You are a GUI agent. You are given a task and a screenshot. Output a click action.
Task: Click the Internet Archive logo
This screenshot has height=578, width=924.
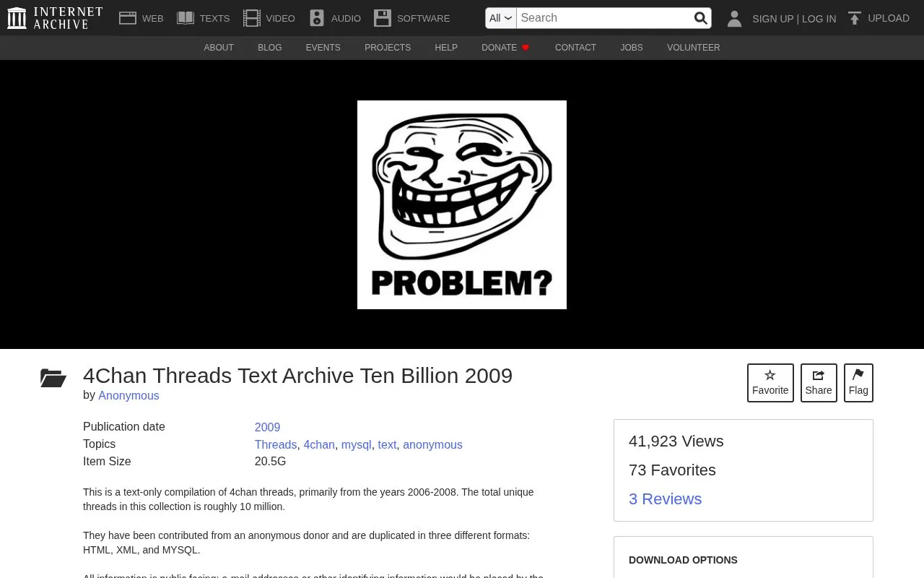pos(55,18)
